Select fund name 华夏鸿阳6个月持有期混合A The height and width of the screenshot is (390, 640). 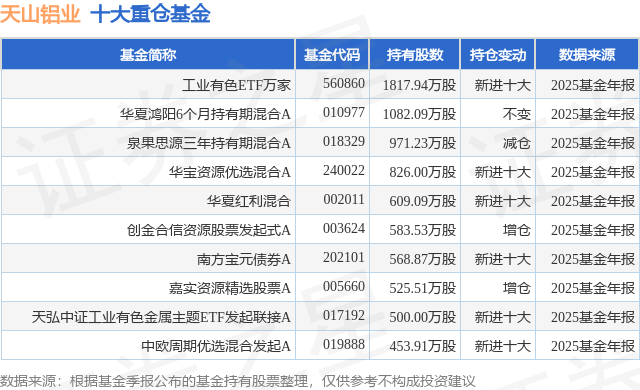(x=205, y=114)
